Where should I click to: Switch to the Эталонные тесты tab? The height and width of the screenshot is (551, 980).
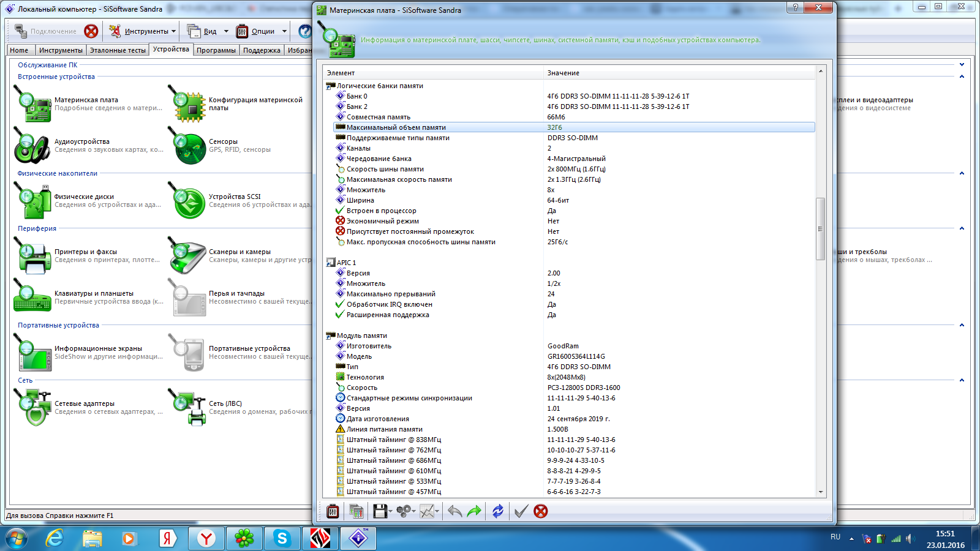118,50
